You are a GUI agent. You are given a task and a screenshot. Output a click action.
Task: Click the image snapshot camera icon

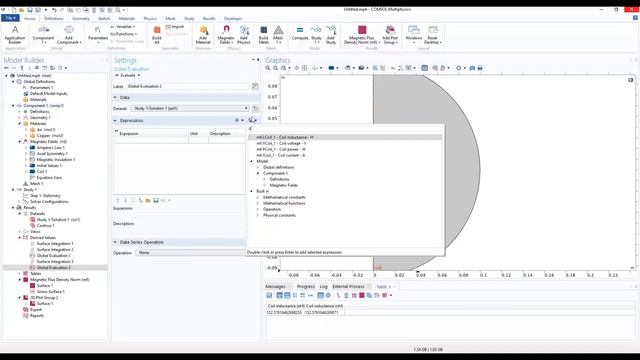472,68
